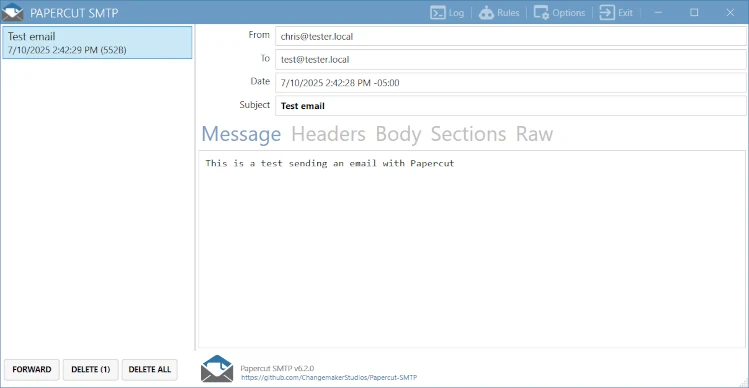The height and width of the screenshot is (388, 749).
Task: Select the Test email list entry
Action: click(97, 43)
